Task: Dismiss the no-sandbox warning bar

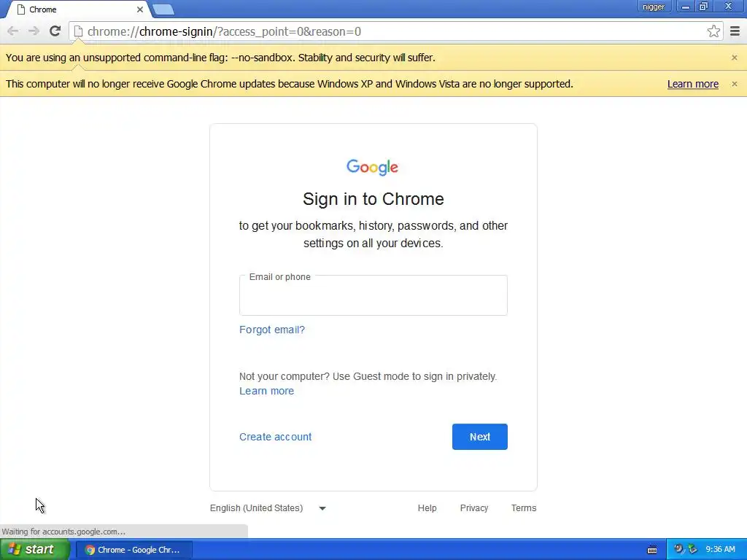Action: coord(734,58)
